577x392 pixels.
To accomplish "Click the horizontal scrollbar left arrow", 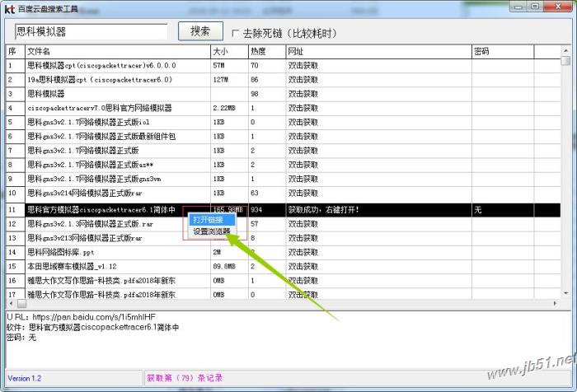I will 11,303.
